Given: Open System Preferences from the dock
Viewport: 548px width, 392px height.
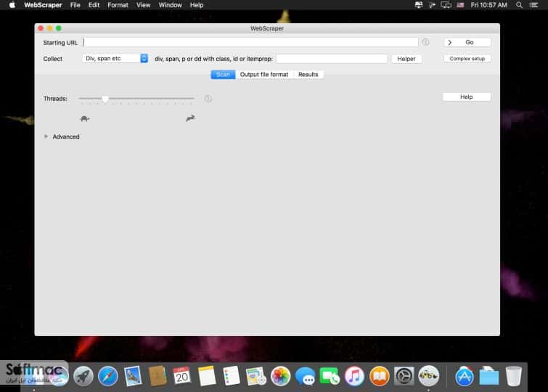Looking at the screenshot, I should click(404, 376).
